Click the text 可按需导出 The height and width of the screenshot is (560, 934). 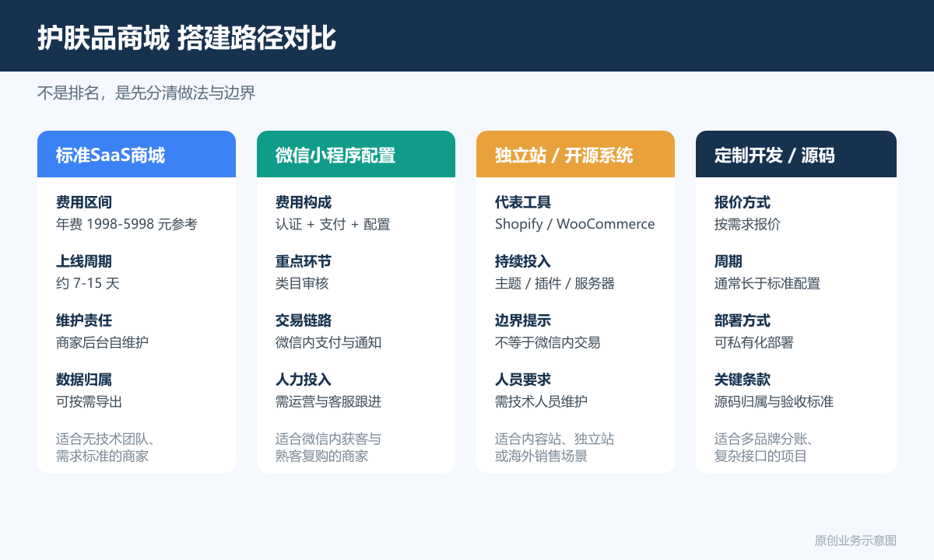pyautogui.click(x=89, y=401)
